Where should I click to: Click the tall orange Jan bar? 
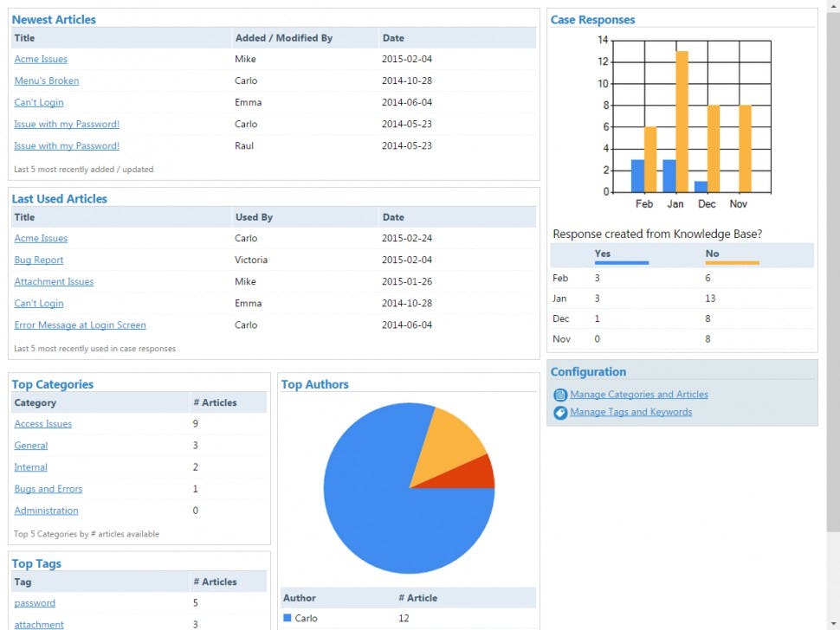click(x=682, y=121)
